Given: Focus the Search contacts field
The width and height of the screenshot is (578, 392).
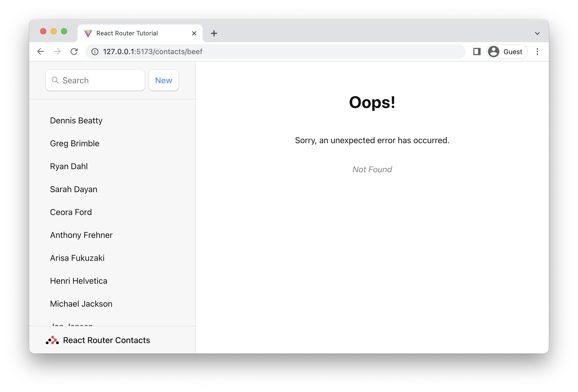Looking at the screenshot, I should click(x=99, y=80).
